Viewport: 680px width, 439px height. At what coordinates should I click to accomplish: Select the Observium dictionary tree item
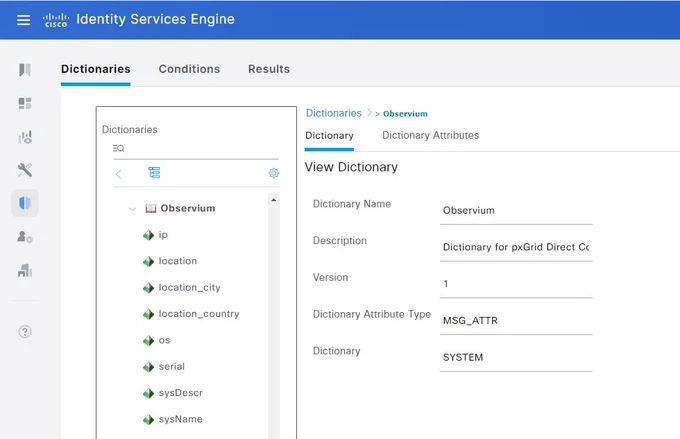pyautogui.click(x=188, y=208)
